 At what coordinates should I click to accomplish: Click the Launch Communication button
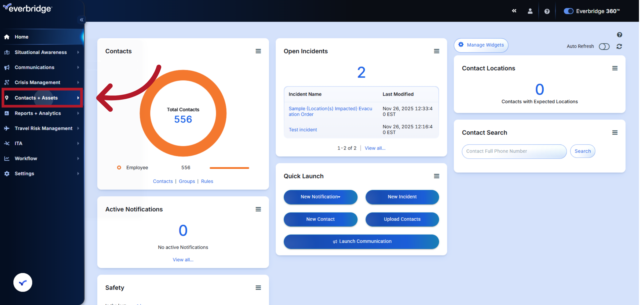[361, 241]
